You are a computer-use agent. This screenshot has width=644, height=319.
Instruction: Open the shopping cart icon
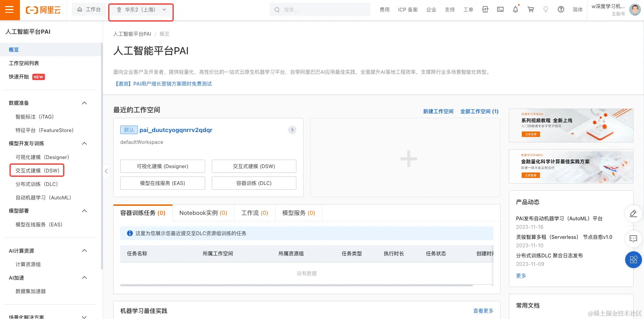point(530,9)
